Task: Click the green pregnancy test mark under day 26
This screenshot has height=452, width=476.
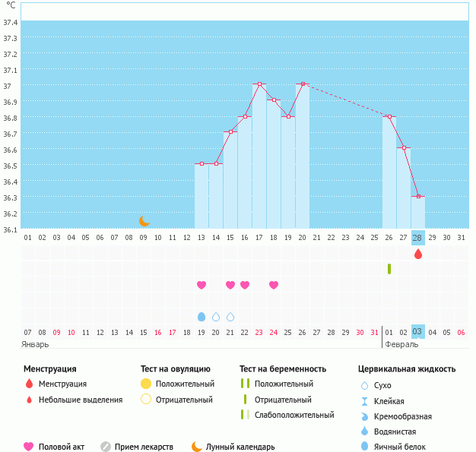Action: coord(389,269)
